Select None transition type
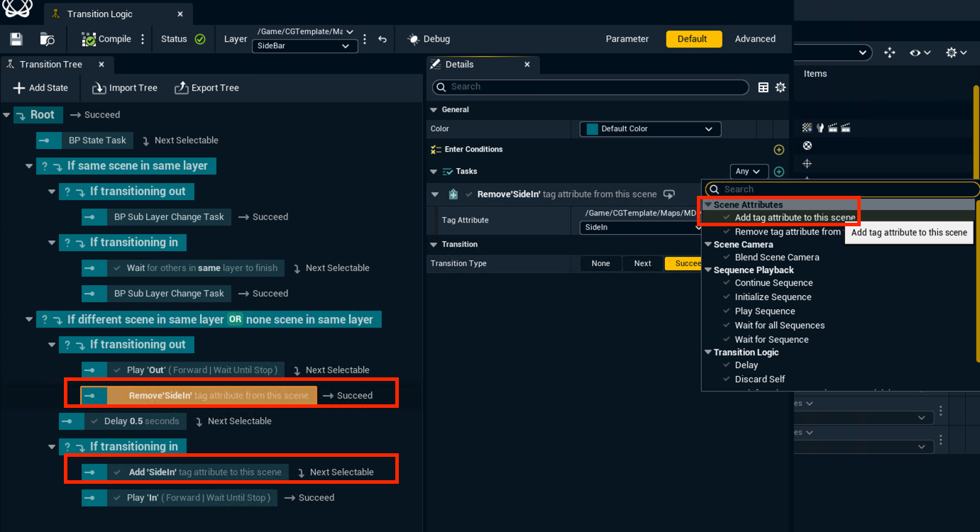The width and height of the screenshot is (980, 532). click(x=600, y=263)
